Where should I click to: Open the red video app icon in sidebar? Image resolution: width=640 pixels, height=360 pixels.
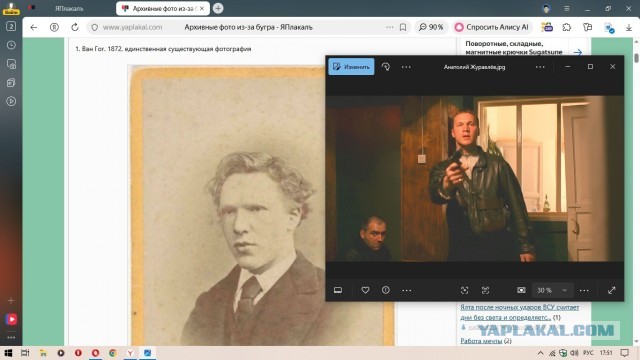click(x=11, y=319)
